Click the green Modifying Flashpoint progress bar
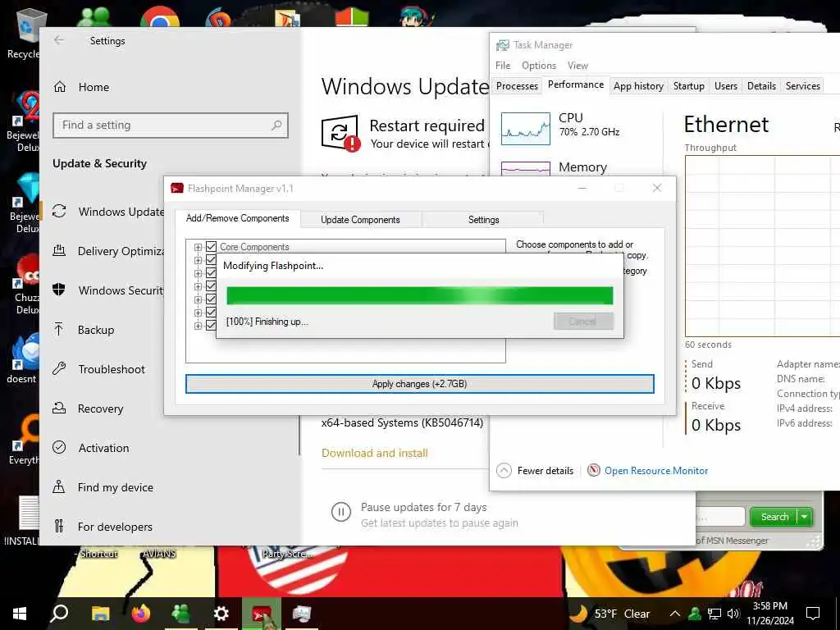Screen dimensions: 840x630 click(419, 295)
